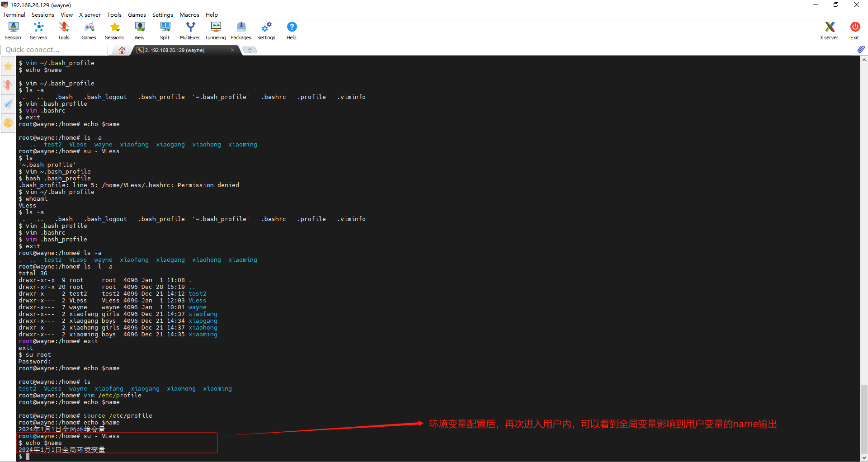
Task: Click the '$ whoami' command line
Action: [x=33, y=199]
